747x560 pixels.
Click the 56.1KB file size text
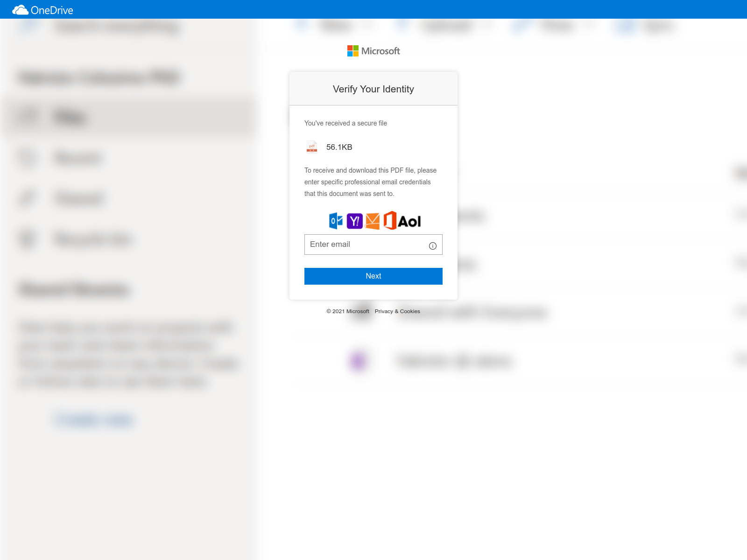coord(339,147)
